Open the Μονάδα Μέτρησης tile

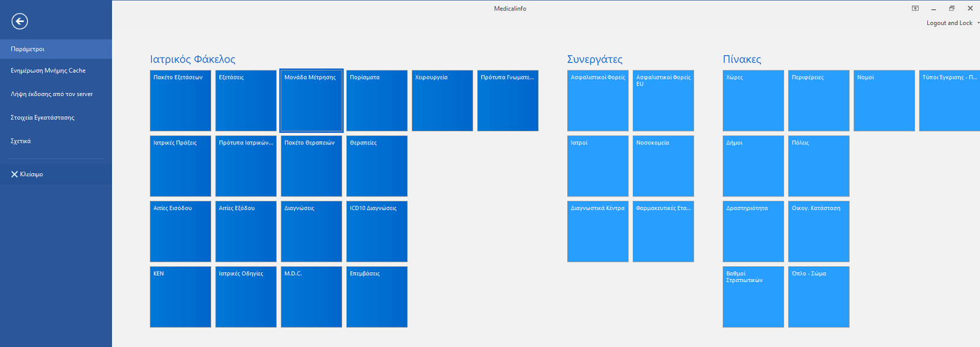click(x=311, y=100)
